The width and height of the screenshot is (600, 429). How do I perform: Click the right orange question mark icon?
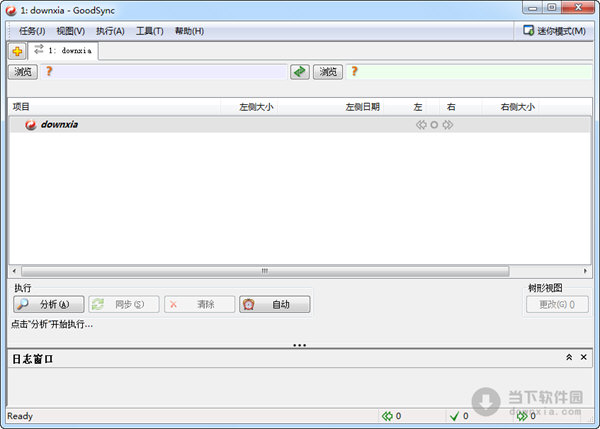pyautogui.click(x=354, y=71)
